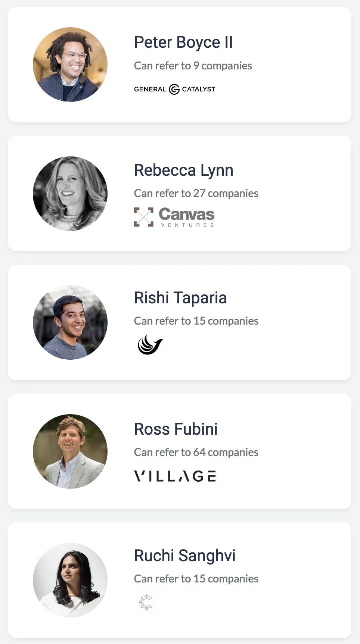Open Ruchi Sanghvi's name link
This screenshot has width=360, height=644.
[185, 556]
